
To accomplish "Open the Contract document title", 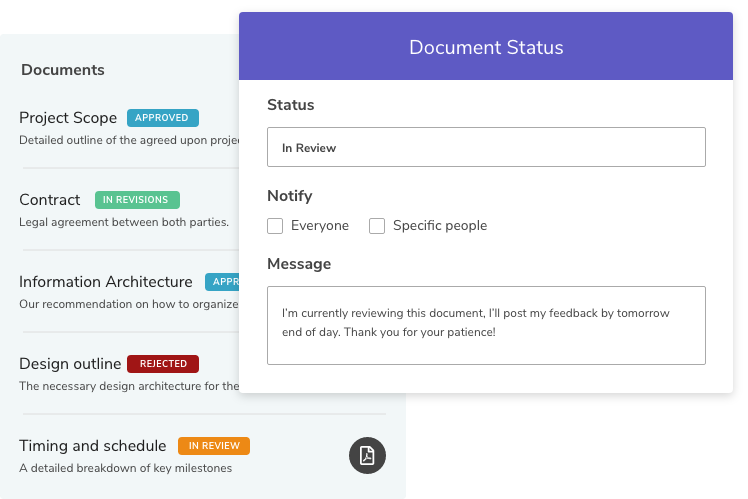I will click(50, 200).
